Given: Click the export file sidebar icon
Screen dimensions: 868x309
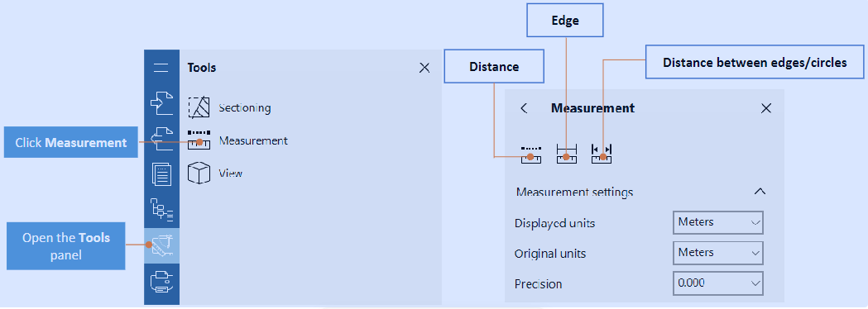Looking at the screenshot, I should click(161, 138).
